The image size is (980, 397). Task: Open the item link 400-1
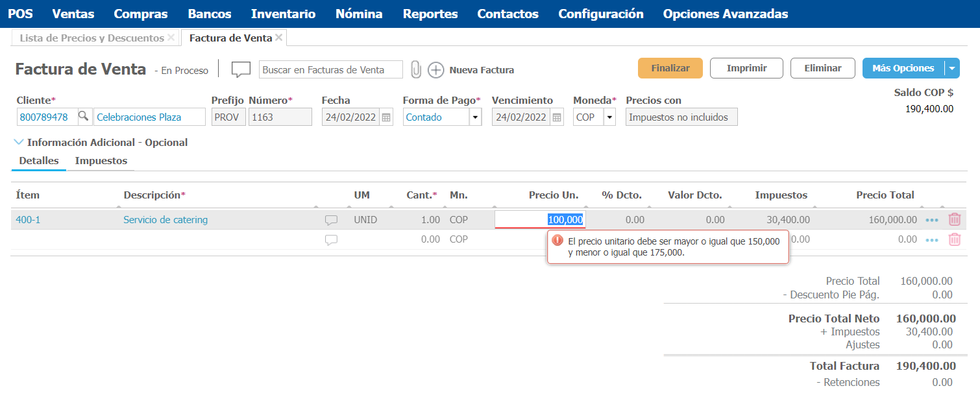[x=28, y=220]
